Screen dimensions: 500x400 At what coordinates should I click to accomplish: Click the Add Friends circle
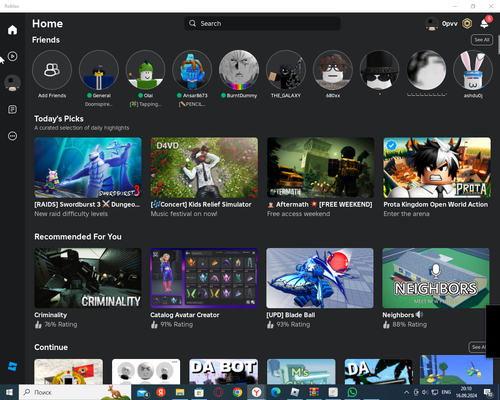(52, 70)
